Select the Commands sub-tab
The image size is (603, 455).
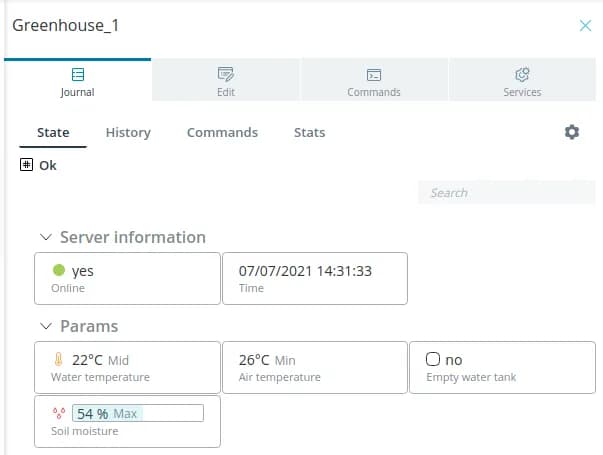(x=222, y=132)
